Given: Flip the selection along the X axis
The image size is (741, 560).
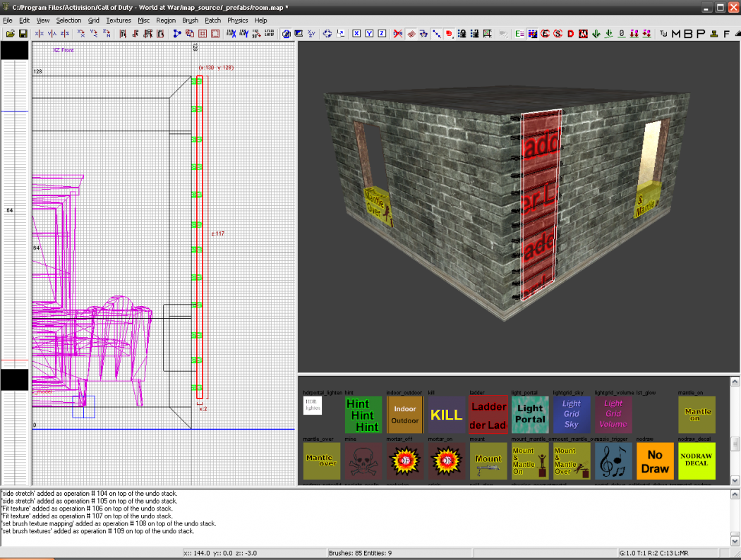Looking at the screenshot, I should pyautogui.click(x=39, y=34).
